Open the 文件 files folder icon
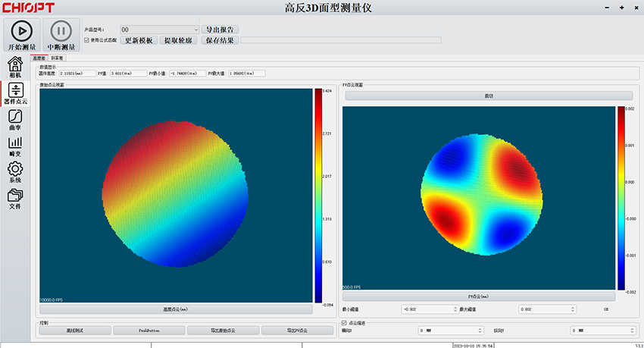This screenshot has height=348, width=644. 15,196
